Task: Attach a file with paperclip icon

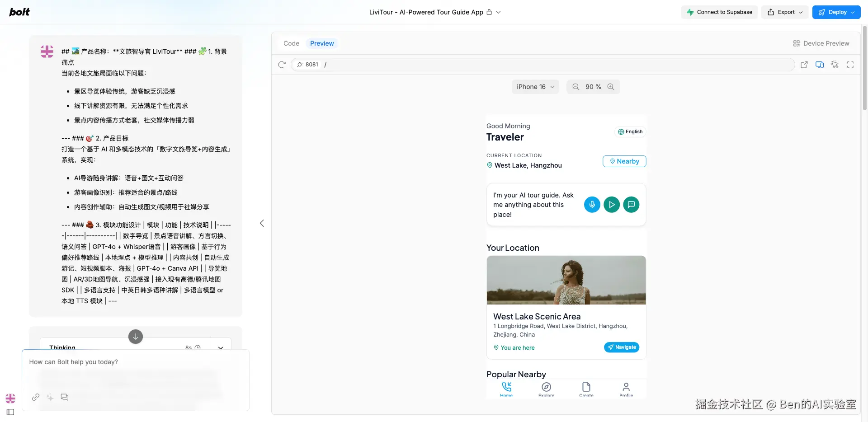Action: coord(36,397)
